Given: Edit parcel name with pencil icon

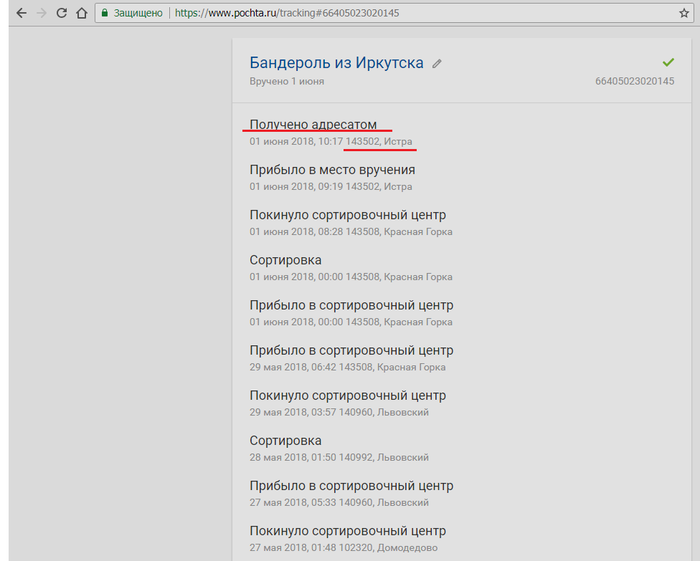Looking at the screenshot, I should pos(437,64).
